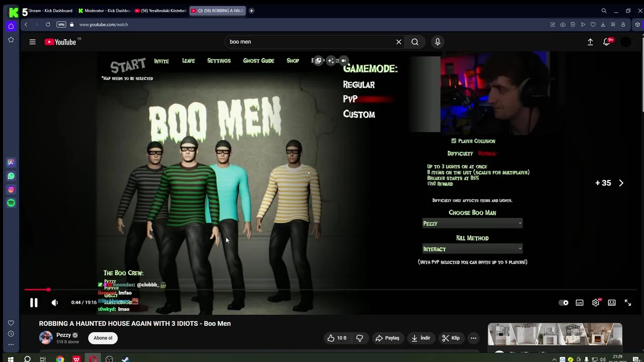644x362 pixels.
Task: Expand the '+35' next chevron arrow
Action: pyautogui.click(x=621, y=183)
